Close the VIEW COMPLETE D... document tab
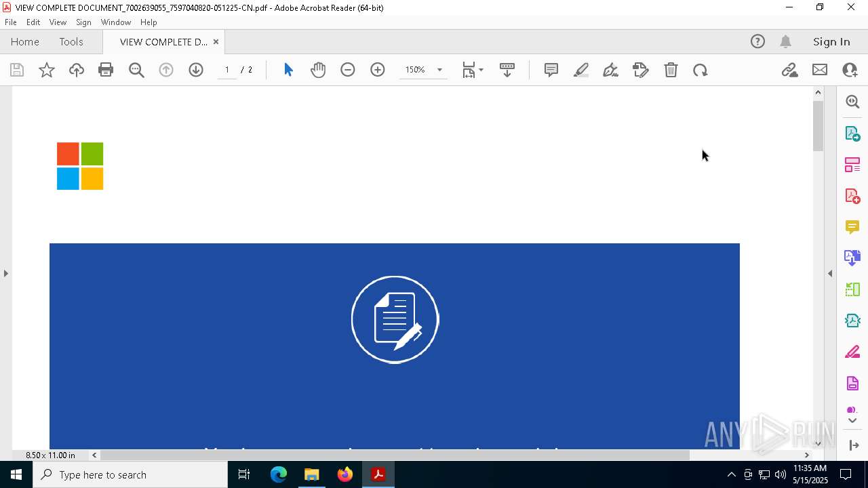 pos(216,42)
